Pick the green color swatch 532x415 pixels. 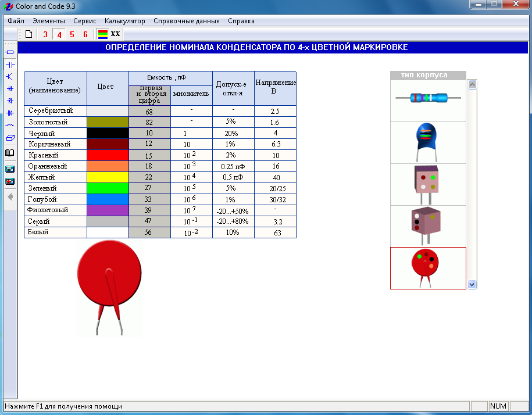(x=108, y=188)
